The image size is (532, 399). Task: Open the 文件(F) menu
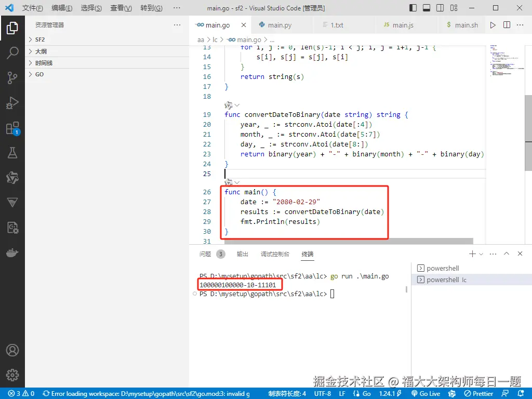point(33,8)
